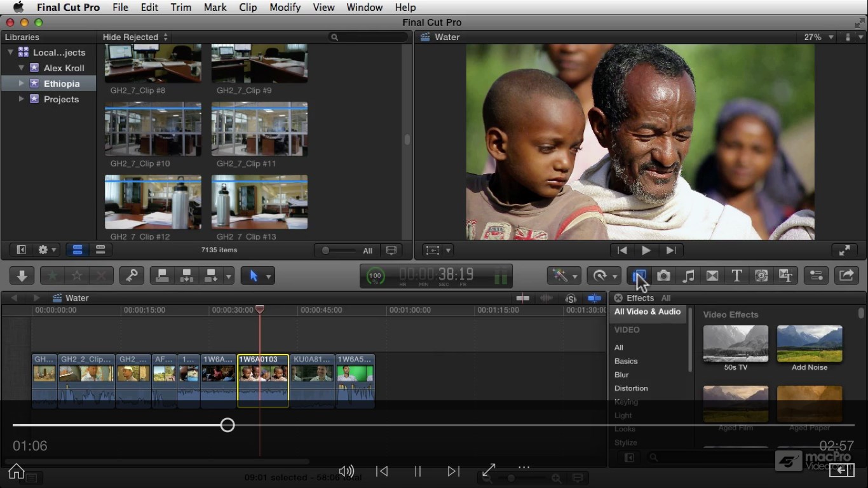The image size is (868, 488).
Task: Open the Clip menu in menu bar
Action: click(x=248, y=8)
